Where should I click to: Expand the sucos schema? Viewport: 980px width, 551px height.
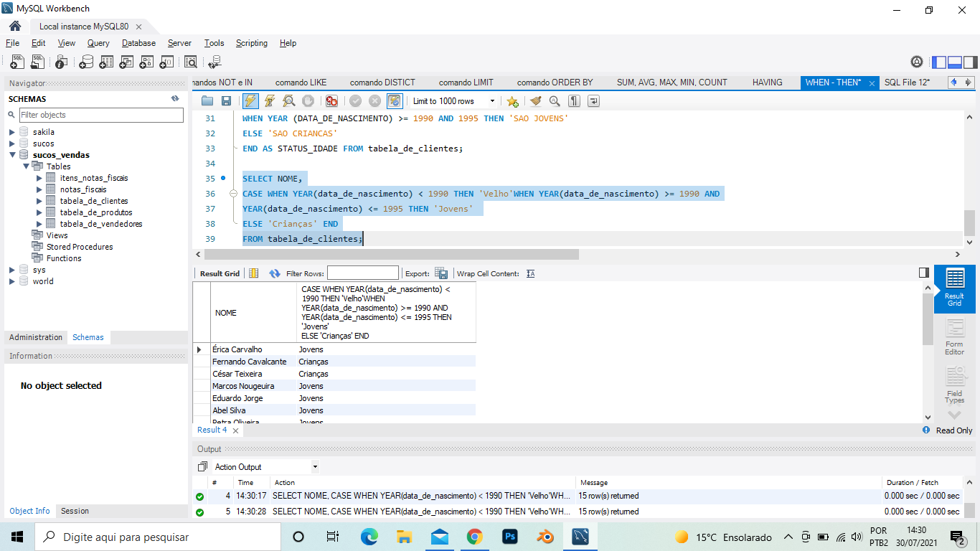pos(11,143)
